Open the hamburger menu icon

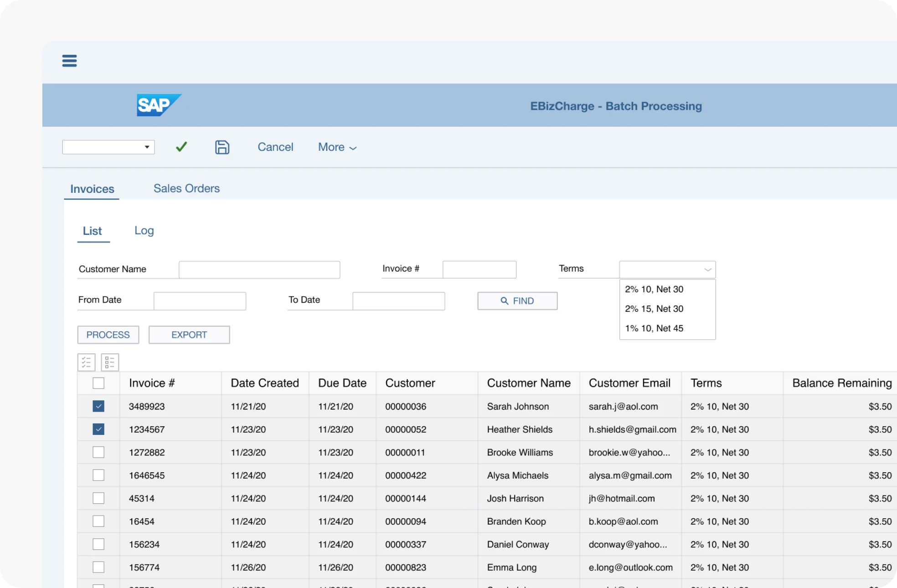(x=69, y=61)
